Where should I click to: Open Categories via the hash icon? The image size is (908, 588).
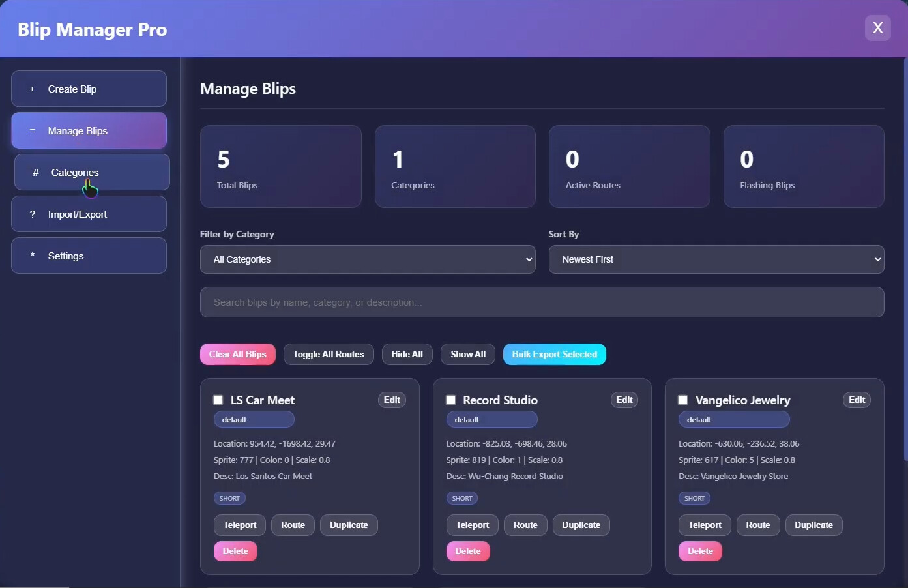point(35,172)
